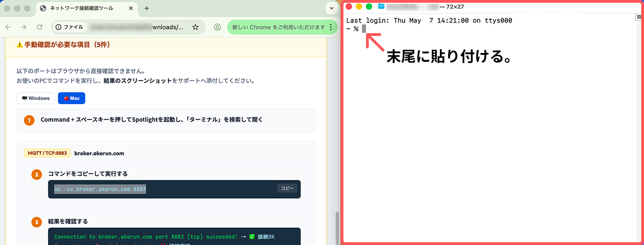
Task: Open the Chrome profile avatar icon
Action: tap(218, 27)
